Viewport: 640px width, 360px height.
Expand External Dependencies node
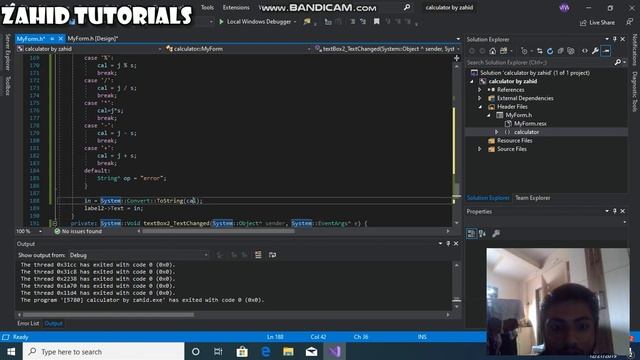click(x=480, y=98)
